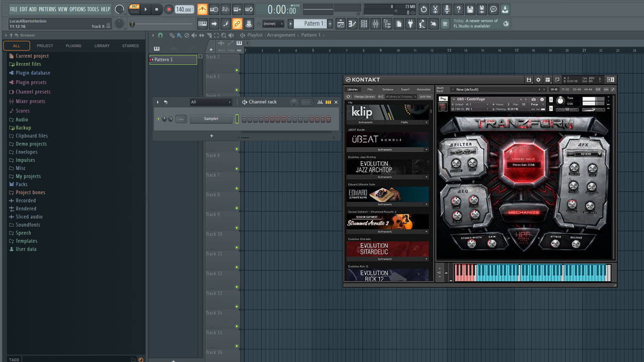Toggle typing keyboard to piano icon

(x=202, y=24)
